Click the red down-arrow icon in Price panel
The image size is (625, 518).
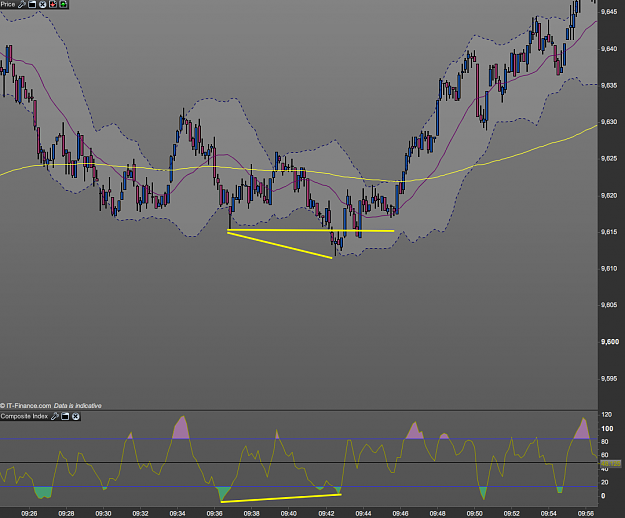pos(53,4)
